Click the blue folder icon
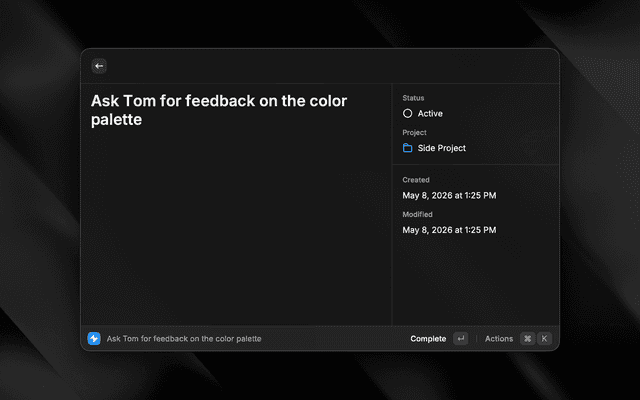This screenshot has width=640, height=400. click(x=407, y=148)
